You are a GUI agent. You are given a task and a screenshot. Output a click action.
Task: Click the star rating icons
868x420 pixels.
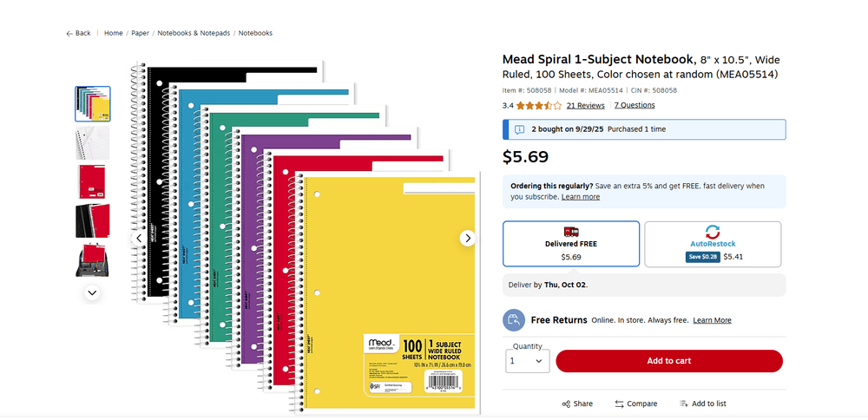point(538,106)
